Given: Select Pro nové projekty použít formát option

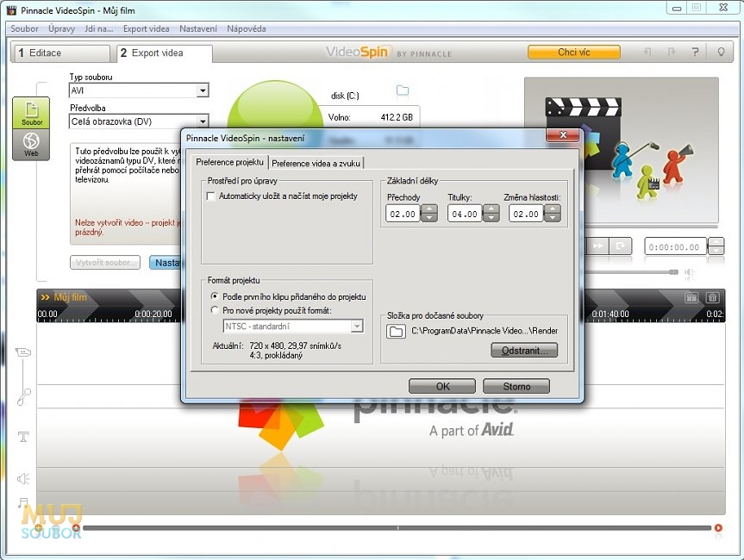Looking at the screenshot, I should click(x=215, y=310).
